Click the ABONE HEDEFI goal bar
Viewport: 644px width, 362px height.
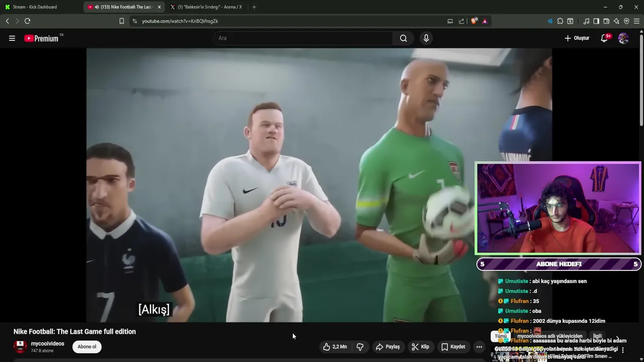point(558,264)
